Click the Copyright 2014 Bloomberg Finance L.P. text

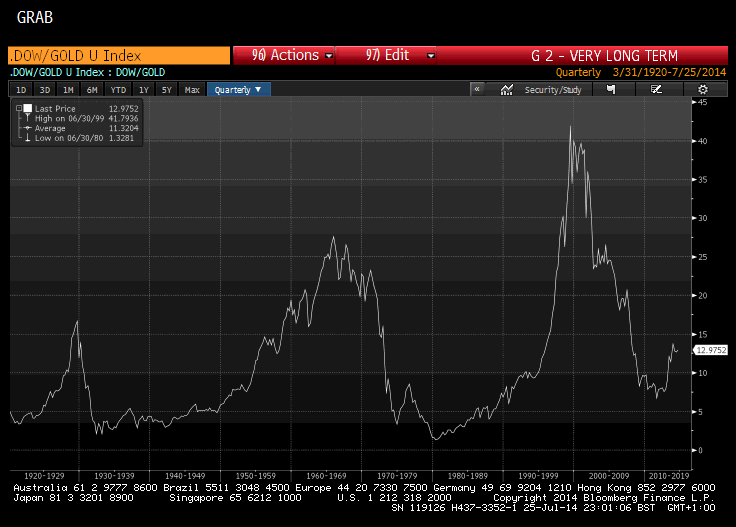604,497
